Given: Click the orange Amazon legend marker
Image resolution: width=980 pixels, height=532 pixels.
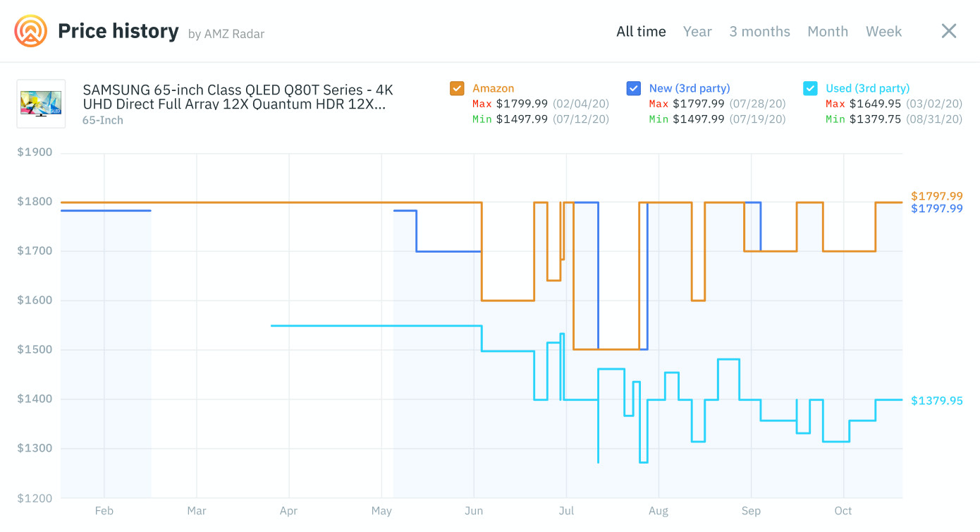Looking at the screenshot, I should pyautogui.click(x=457, y=88).
